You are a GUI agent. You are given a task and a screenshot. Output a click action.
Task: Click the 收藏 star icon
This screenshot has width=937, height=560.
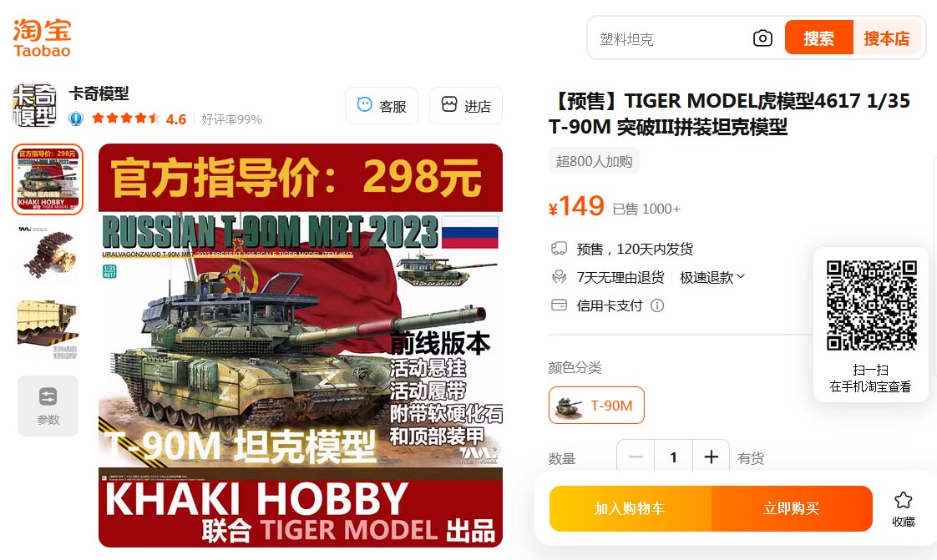[903, 500]
